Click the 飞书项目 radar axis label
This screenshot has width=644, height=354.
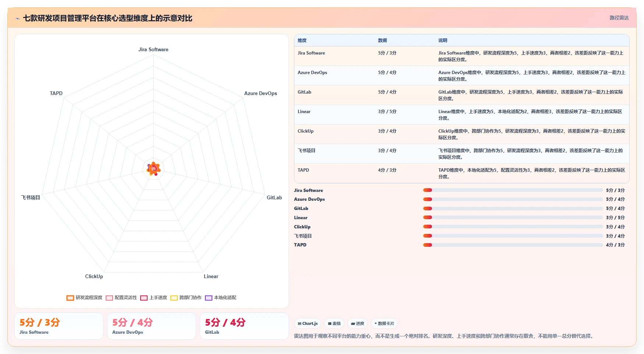pos(31,197)
